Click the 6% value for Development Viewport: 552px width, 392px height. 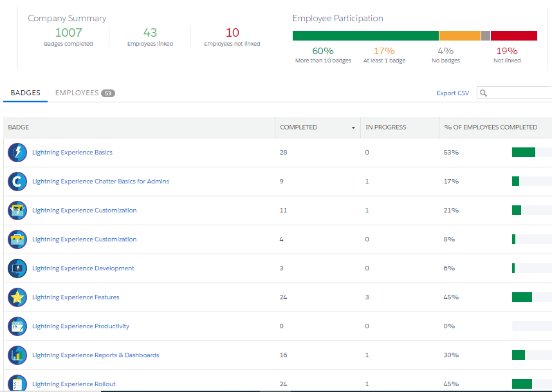point(449,268)
